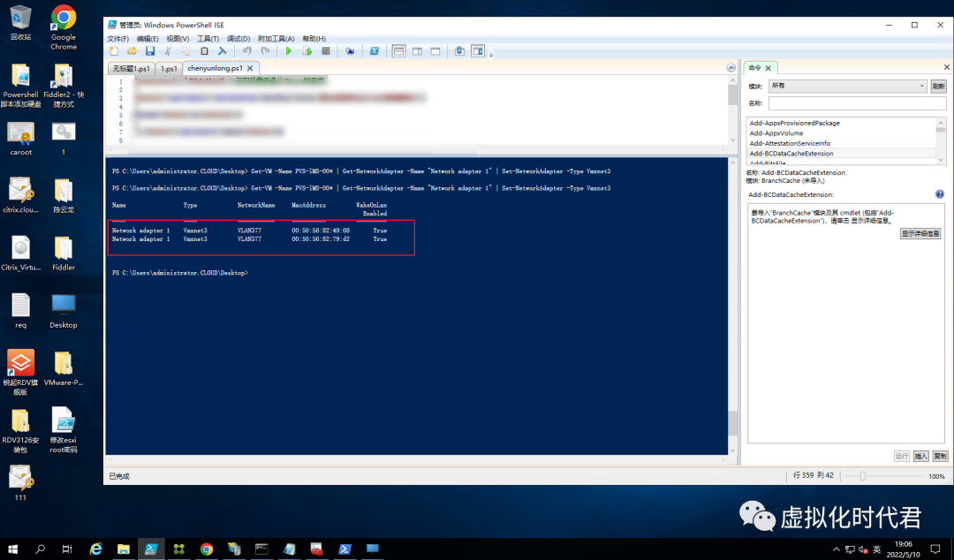Image resolution: width=954 pixels, height=560 pixels.
Task: Open Internet Explorer from the taskbar
Action: 96,549
